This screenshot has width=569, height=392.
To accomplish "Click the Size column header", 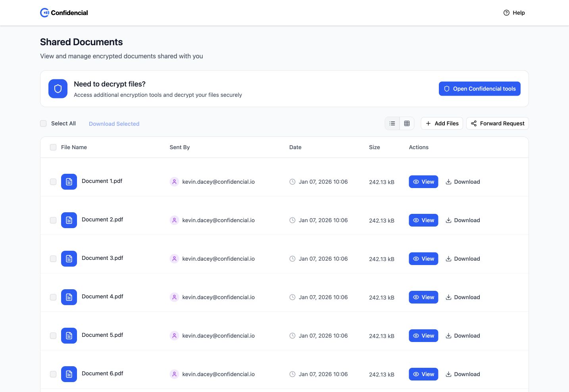I will click(x=375, y=147).
